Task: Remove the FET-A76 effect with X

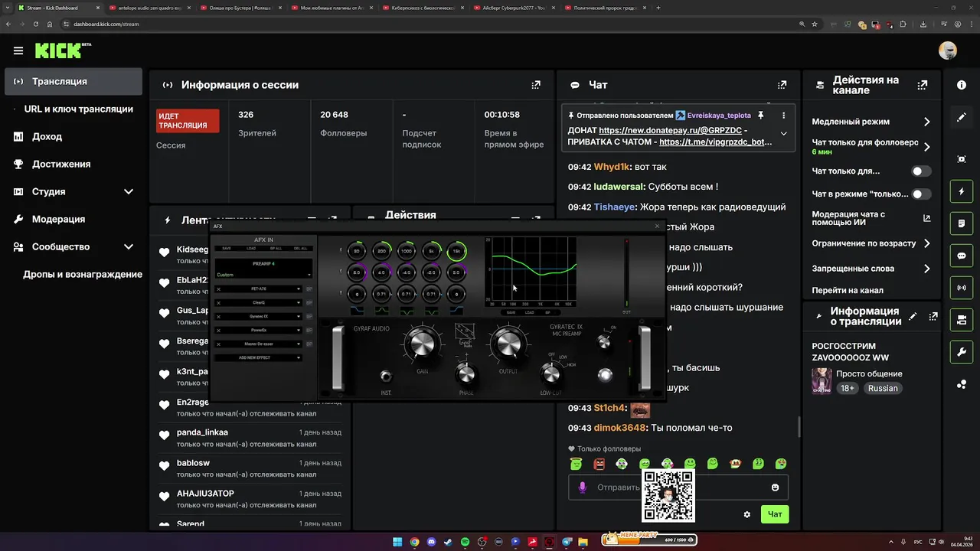Action: tap(219, 289)
